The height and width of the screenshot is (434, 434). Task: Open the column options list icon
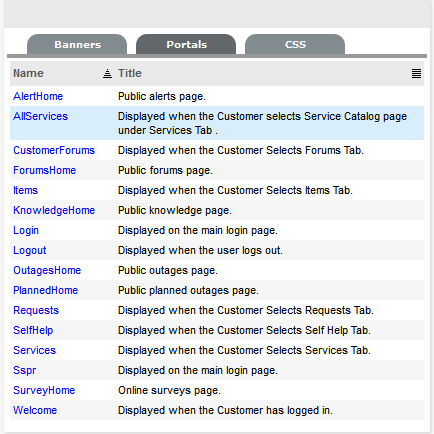click(x=416, y=73)
